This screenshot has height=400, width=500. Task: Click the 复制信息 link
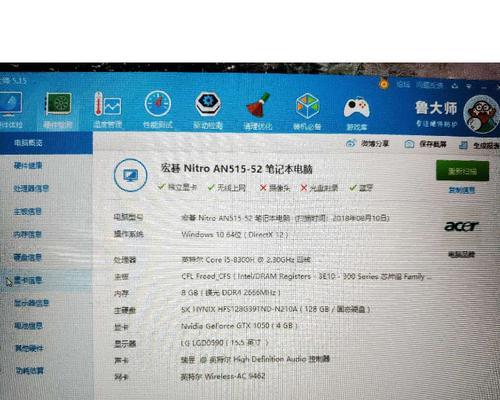point(462,190)
